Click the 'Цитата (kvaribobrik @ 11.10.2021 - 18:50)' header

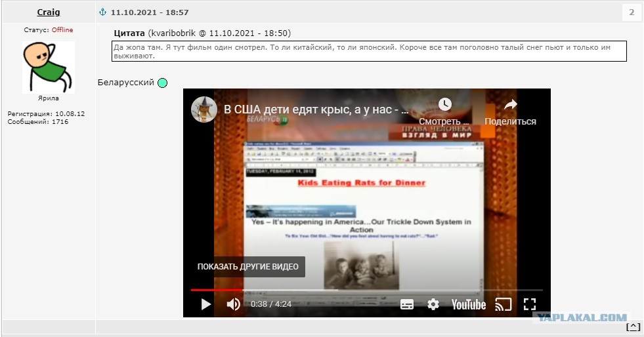coord(202,33)
